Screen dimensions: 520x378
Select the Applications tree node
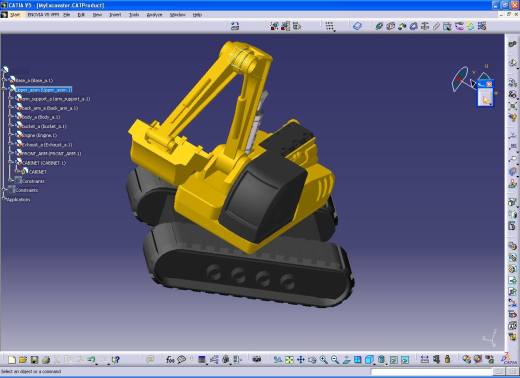(x=18, y=200)
